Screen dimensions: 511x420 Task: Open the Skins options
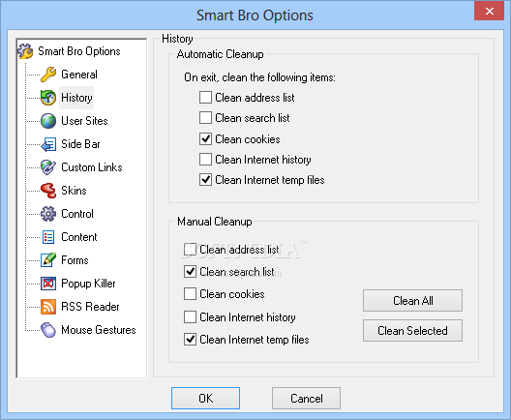tap(74, 191)
